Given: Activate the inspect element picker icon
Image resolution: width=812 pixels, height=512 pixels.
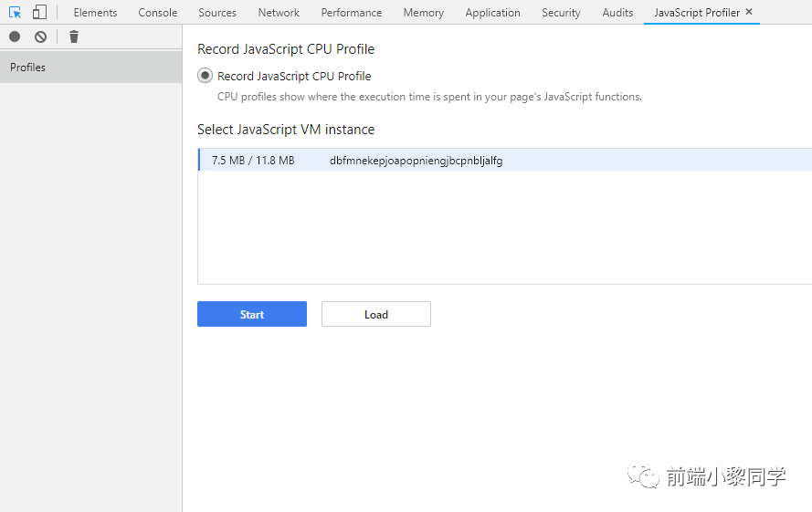Looking at the screenshot, I should pyautogui.click(x=15, y=12).
